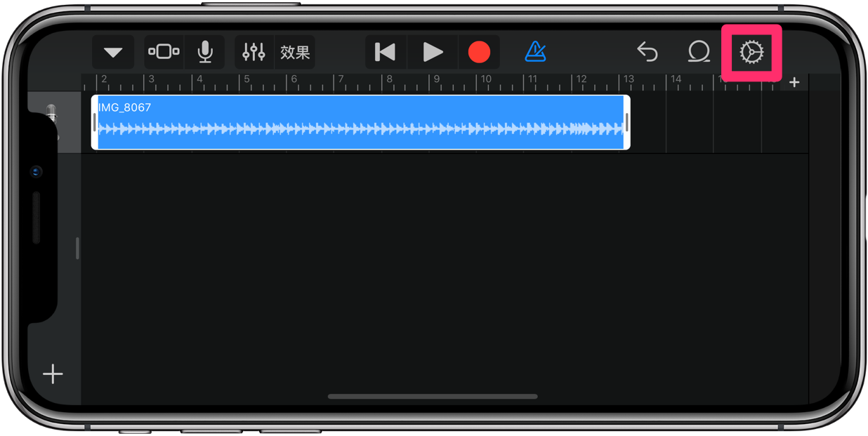Click bar 10 on the timeline ruler
Screen dimensions: 868x436
[x=485, y=81]
